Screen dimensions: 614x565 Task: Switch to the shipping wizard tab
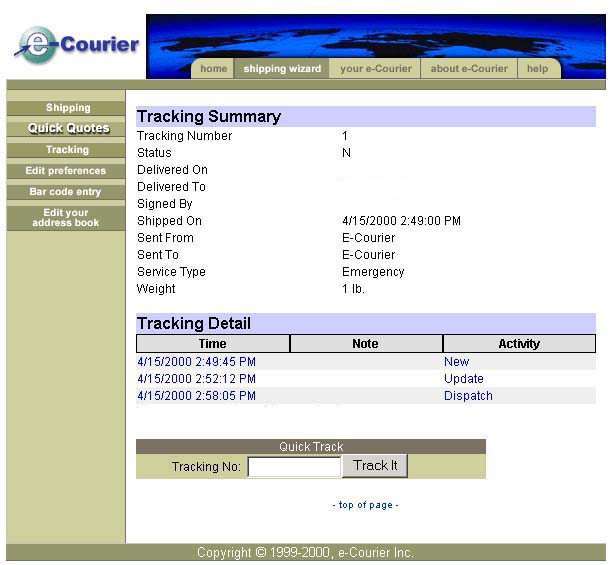[x=282, y=69]
